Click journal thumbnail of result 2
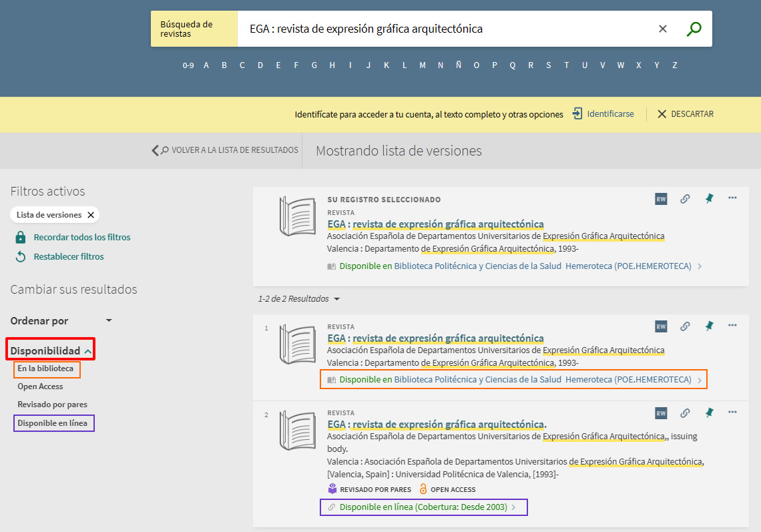This screenshot has height=532, width=761. (x=298, y=430)
